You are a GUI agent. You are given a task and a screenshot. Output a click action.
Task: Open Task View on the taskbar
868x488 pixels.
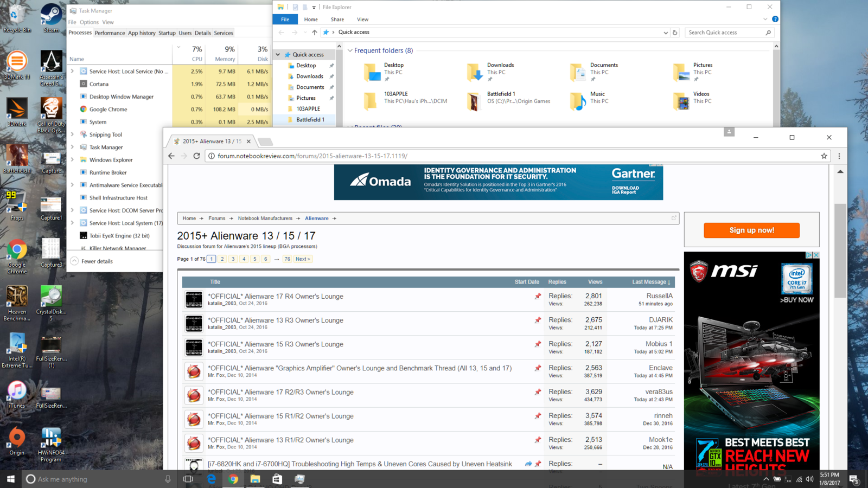(188, 479)
